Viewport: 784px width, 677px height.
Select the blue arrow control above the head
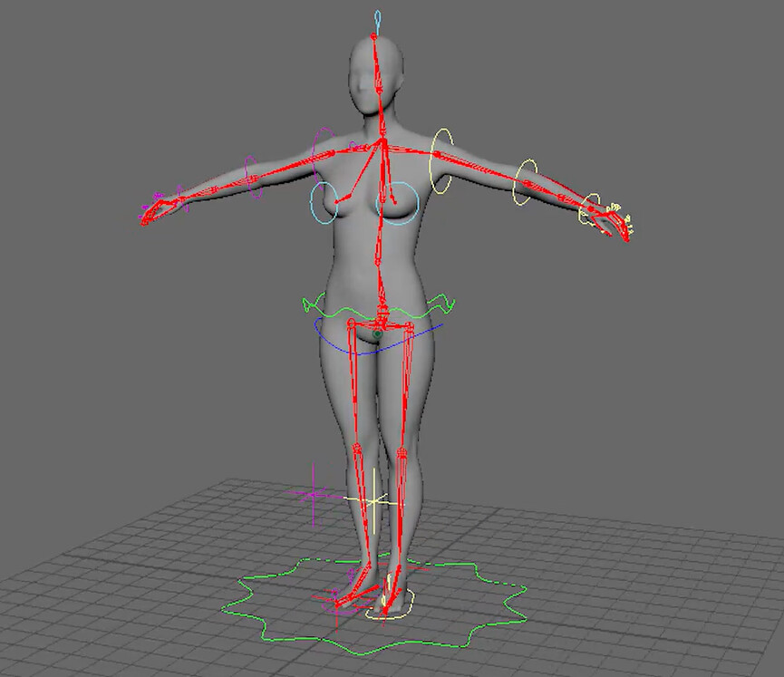tap(375, 16)
